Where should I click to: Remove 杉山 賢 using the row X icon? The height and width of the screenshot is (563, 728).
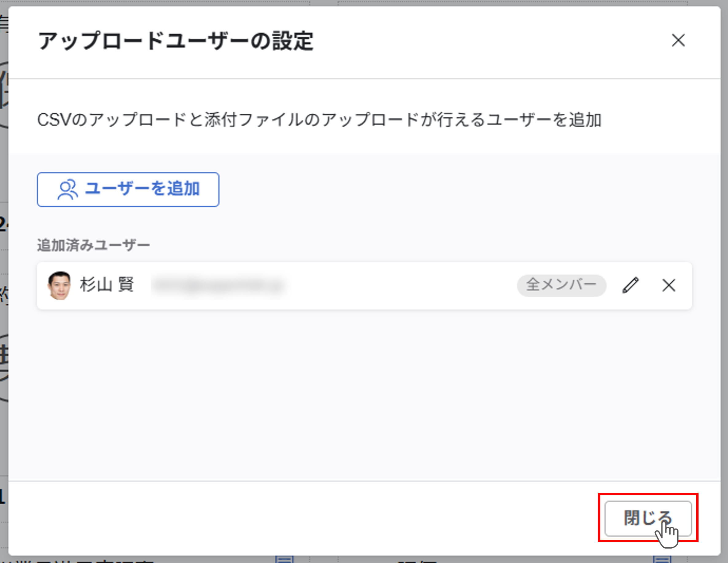click(x=668, y=286)
